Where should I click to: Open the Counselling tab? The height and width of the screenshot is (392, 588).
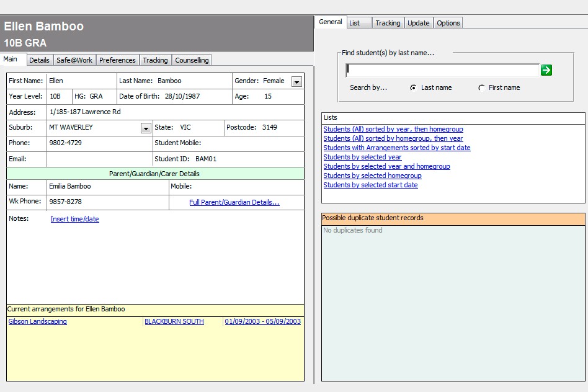[192, 60]
